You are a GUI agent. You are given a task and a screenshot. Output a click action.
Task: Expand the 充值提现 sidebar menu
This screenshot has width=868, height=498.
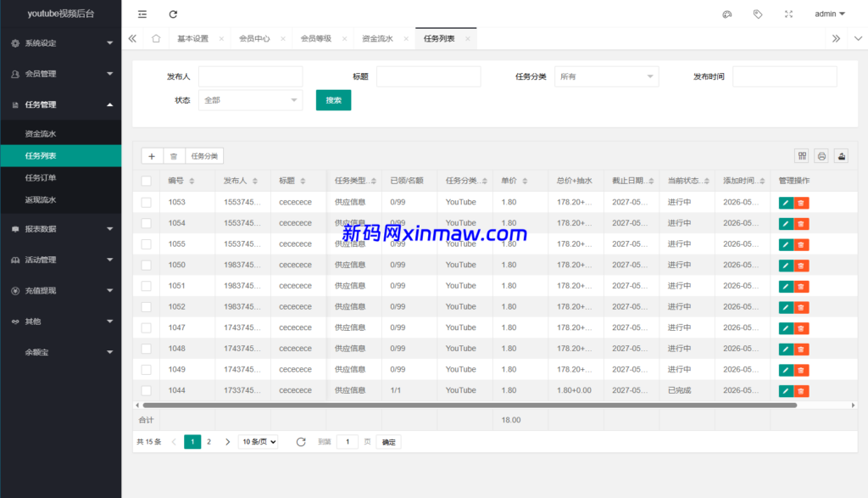61,291
